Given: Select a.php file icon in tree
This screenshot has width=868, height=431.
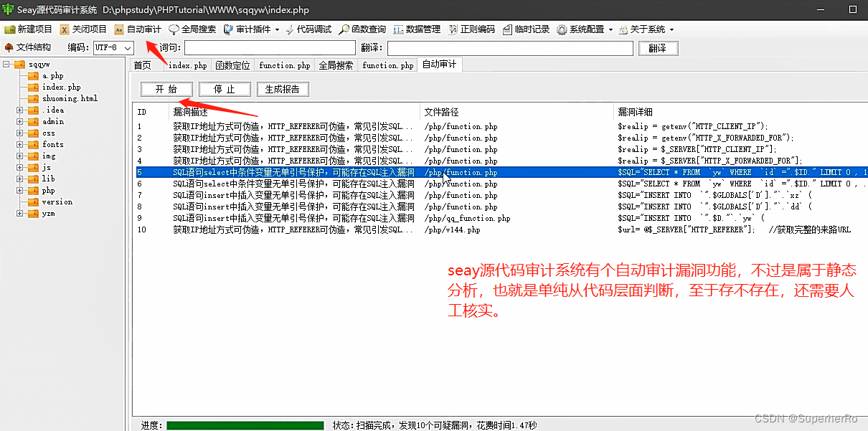Looking at the screenshot, I should click(x=33, y=75).
